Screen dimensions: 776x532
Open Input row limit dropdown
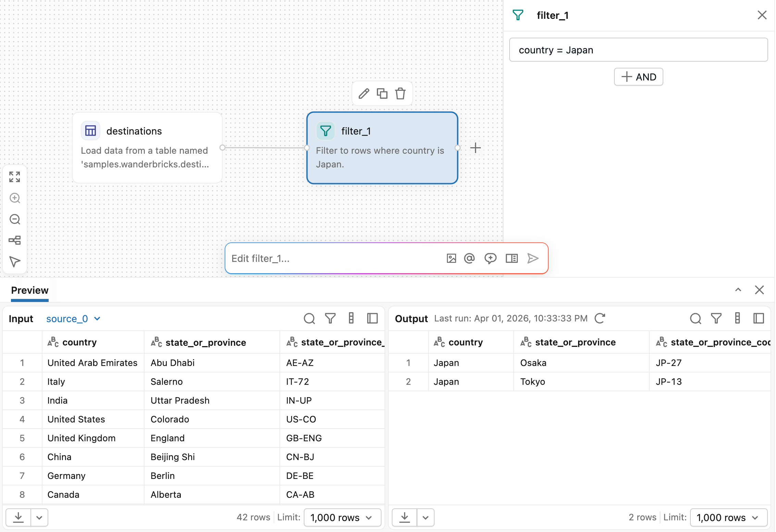point(342,517)
